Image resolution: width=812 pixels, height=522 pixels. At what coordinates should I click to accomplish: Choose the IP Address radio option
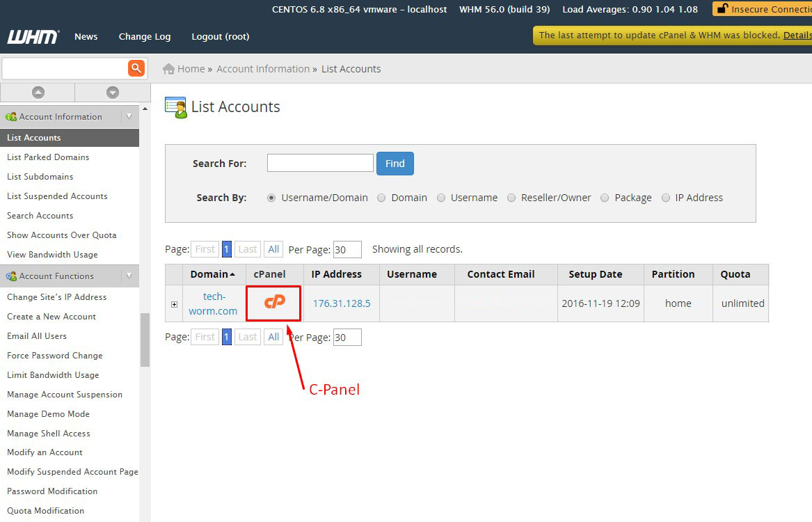pos(666,198)
